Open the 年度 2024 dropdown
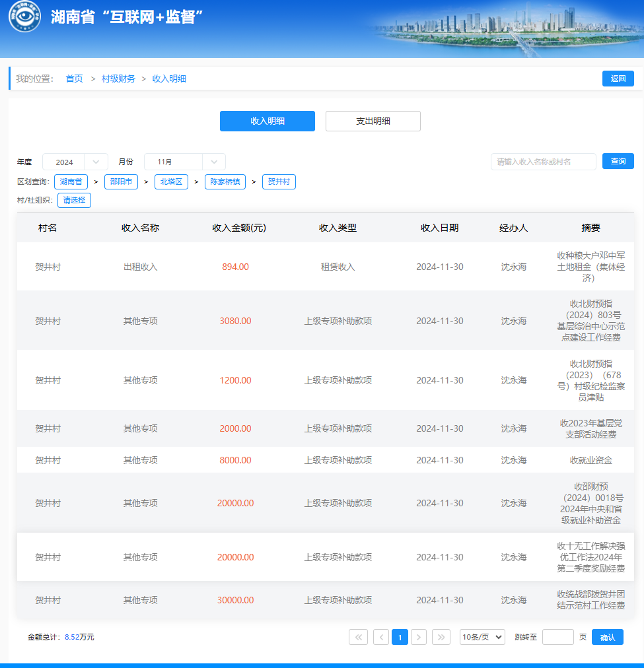Viewport: 644px width, 668px height. [x=75, y=162]
